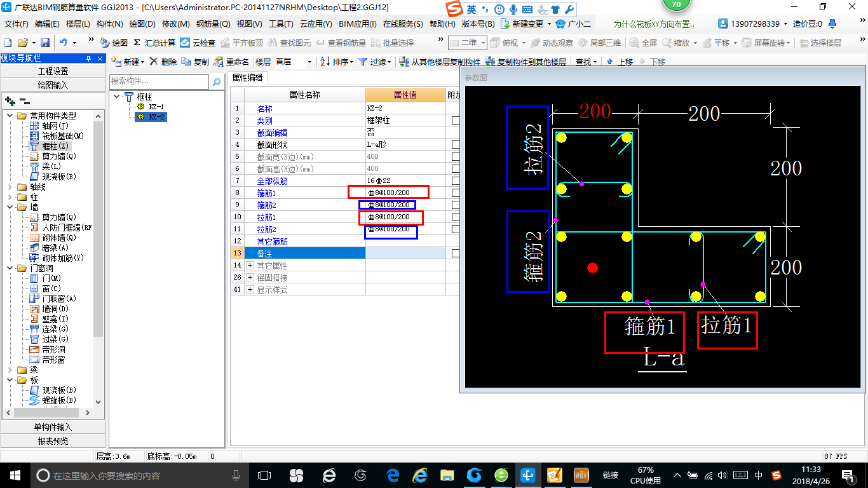Click 单构件输入 button
The height and width of the screenshot is (488, 868).
pyautogui.click(x=53, y=427)
